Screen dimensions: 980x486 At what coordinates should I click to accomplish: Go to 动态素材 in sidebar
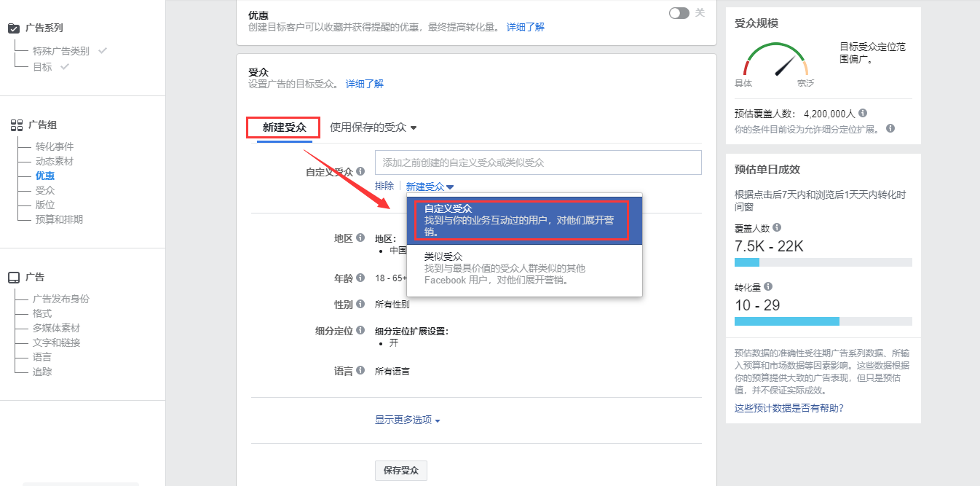[55, 161]
